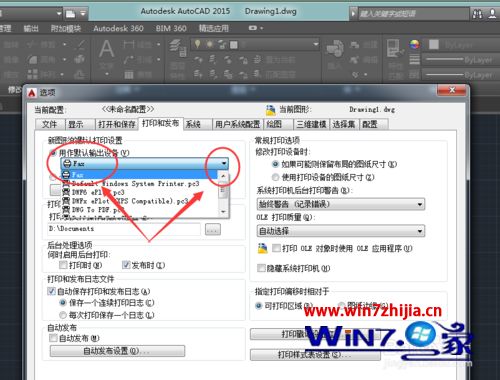Open the top ByLayer lineweight dropdown
Screen dimensions: 500x380
(x=461, y=60)
